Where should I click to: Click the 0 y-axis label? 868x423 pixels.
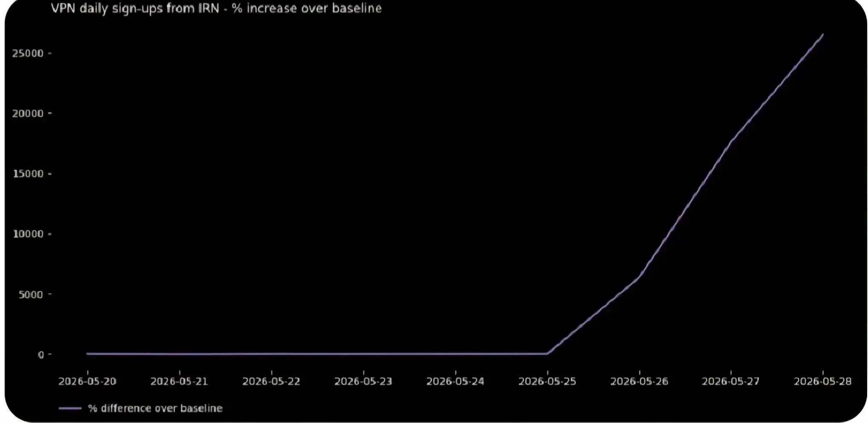click(x=41, y=355)
